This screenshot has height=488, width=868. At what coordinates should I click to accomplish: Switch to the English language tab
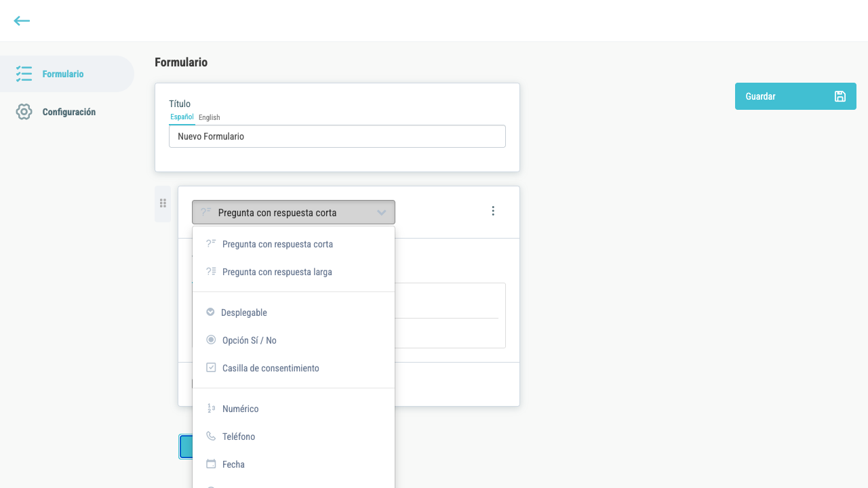pos(209,117)
